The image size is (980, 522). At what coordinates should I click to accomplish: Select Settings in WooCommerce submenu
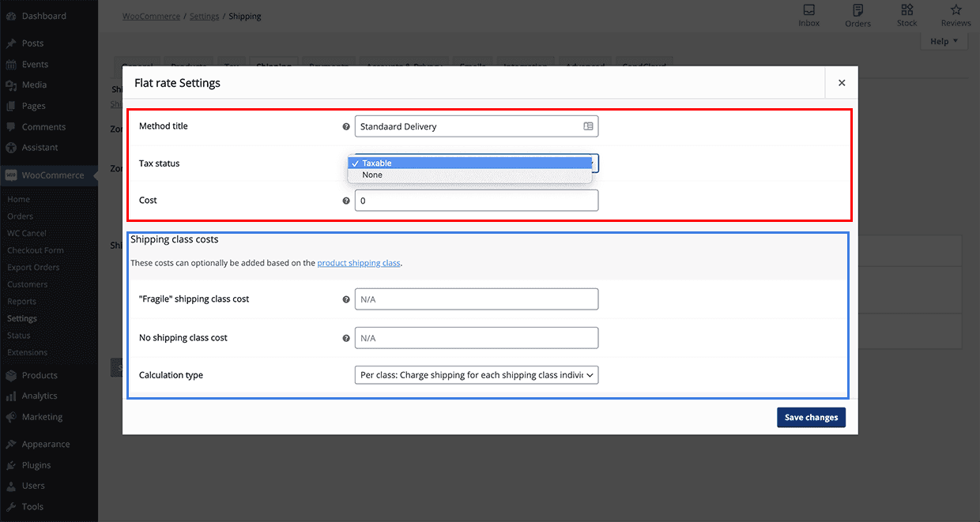coord(22,318)
